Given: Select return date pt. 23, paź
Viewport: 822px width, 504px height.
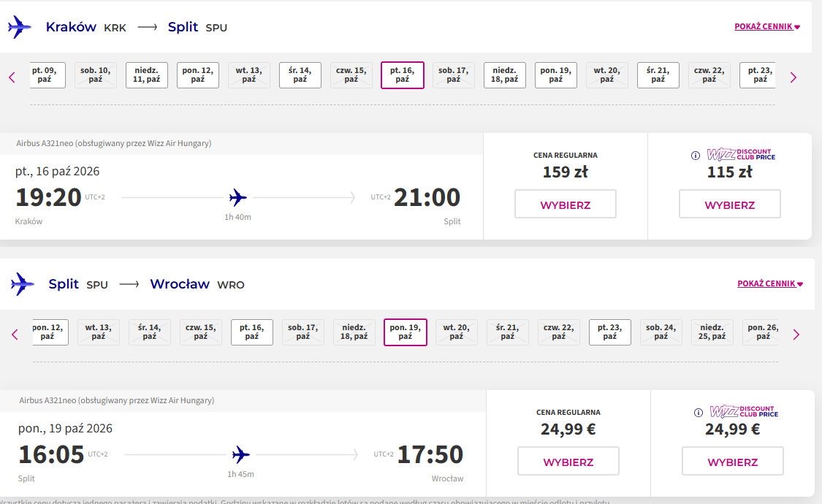Looking at the screenshot, I should pos(609,332).
